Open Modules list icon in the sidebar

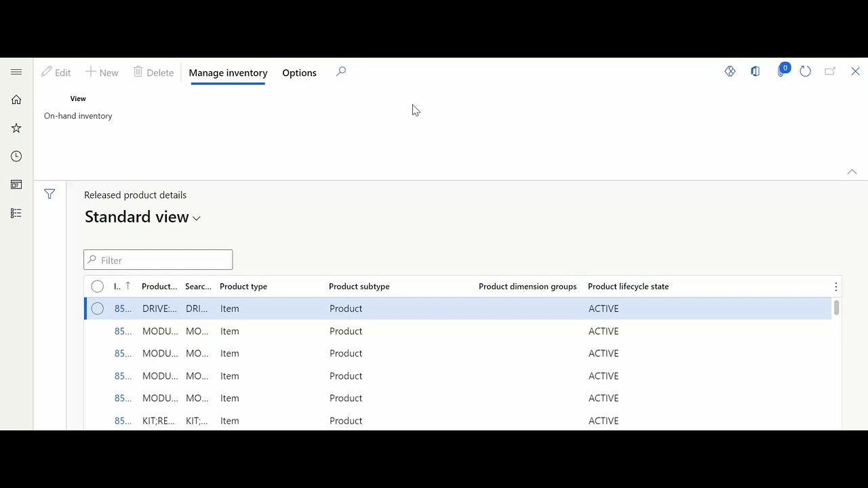(16, 213)
